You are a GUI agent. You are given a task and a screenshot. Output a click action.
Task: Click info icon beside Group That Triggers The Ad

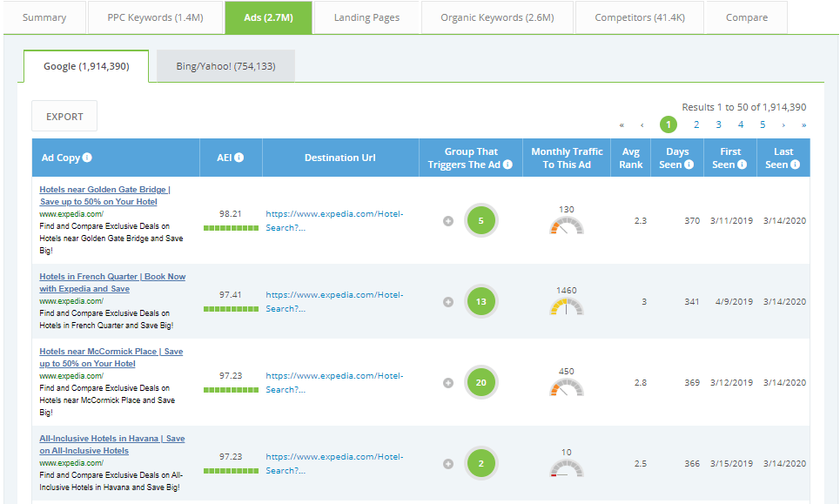[x=507, y=165]
